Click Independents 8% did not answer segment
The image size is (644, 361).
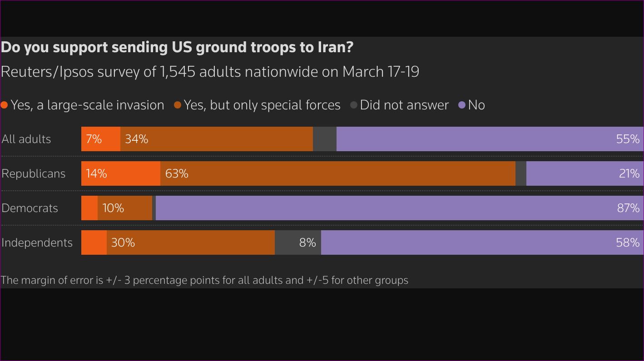pyautogui.click(x=297, y=242)
